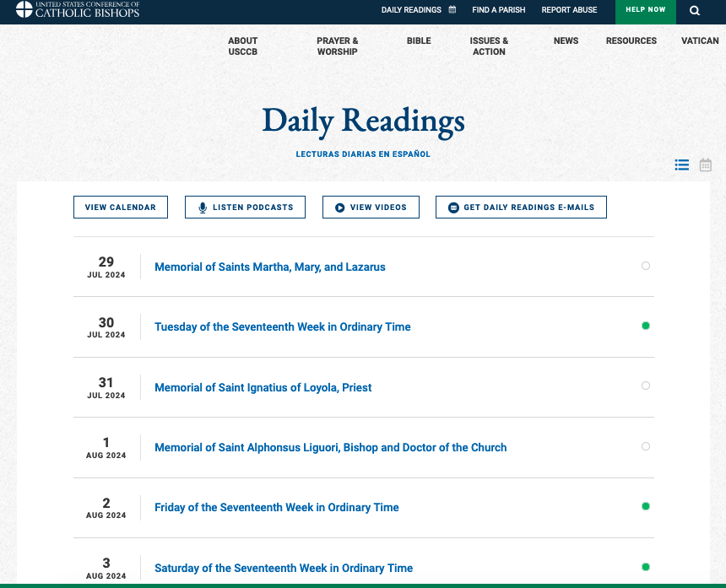Open the About USCCB menu
Screen dimensions: 726x588
coord(242,46)
